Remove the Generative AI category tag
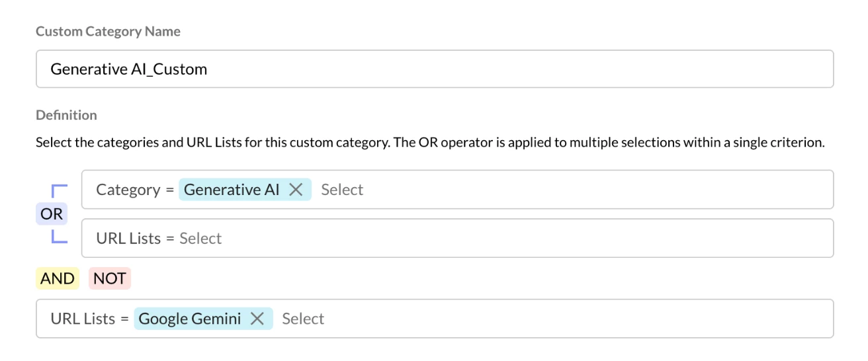Image resolution: width=868 pixels, height=361 pixels. (x=296, y=190)
